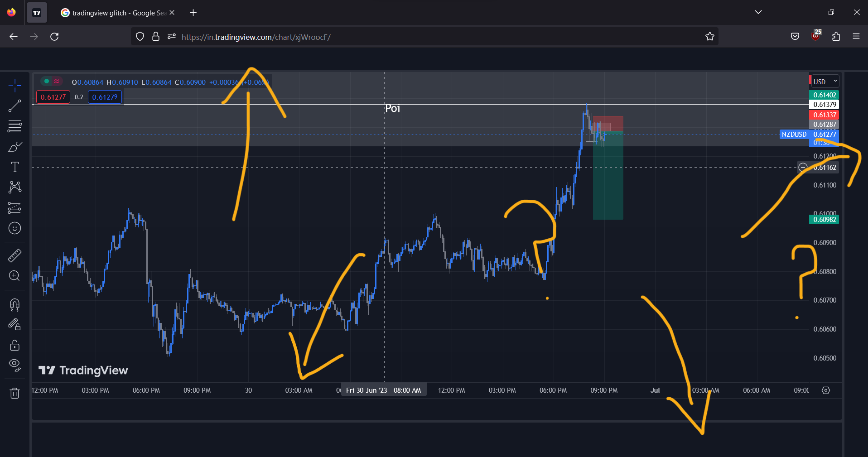Open the Firefox application menu
Viewport: 868px width, 457px height.
pos(856,36)
